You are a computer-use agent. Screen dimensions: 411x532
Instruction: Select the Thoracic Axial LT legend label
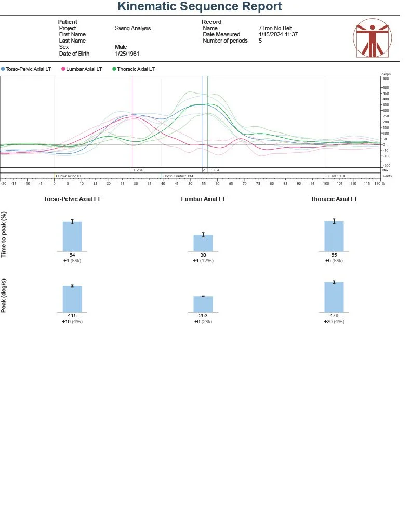[136, 69]
